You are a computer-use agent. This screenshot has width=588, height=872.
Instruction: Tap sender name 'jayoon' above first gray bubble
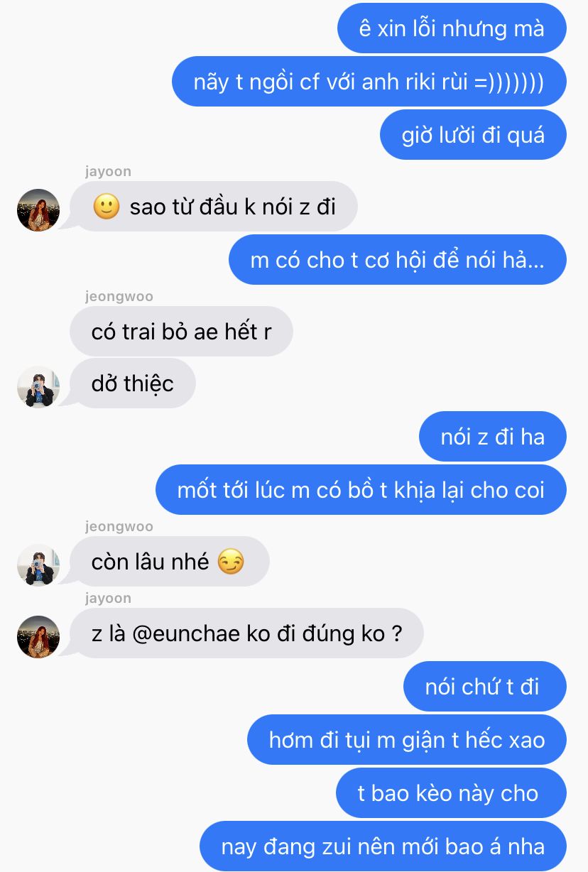tap(108, 171)
